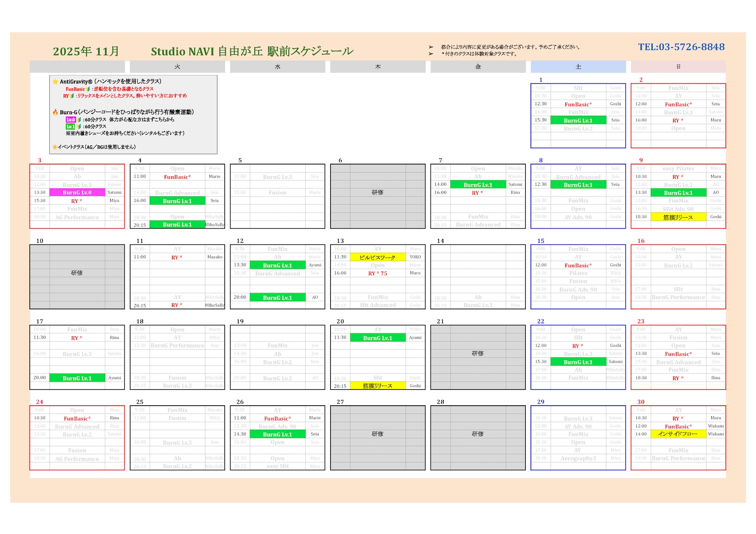The height and width of the screenshot is (534, 756).
Task: Select the green Lv.1 badge in legend
Action: click(70, 127)
